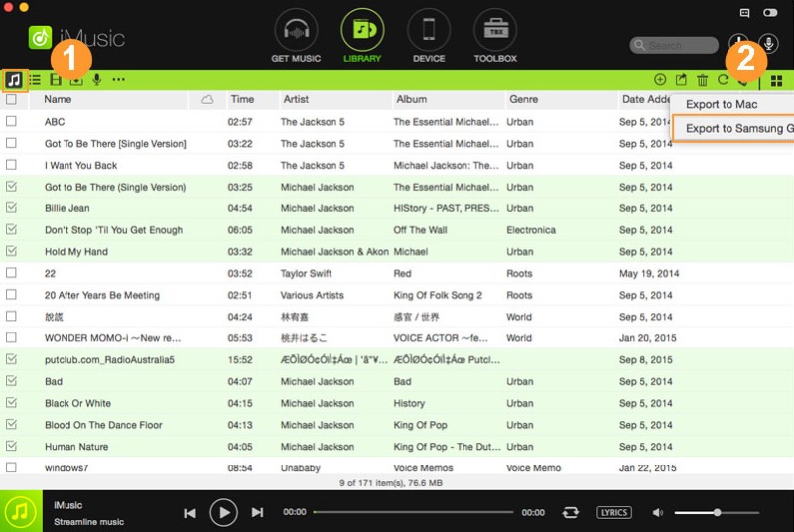The image size is (794, 532).
Task: Sort by Album column header
Action: (411, 99)
